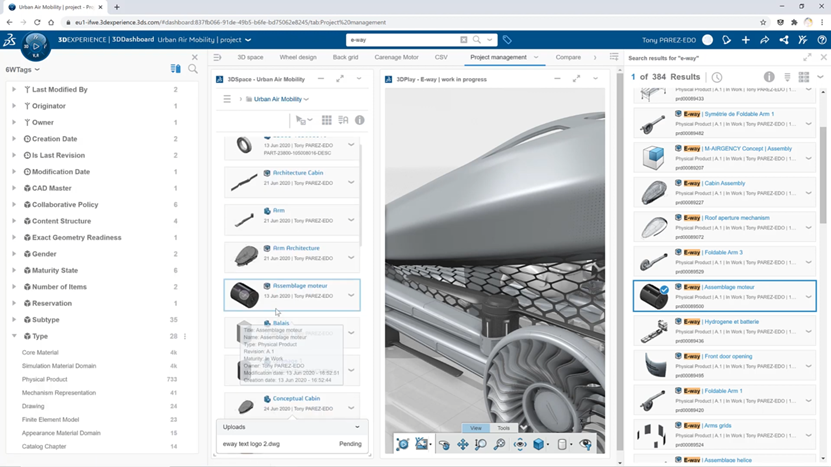Open Conceptual Cabin link

pyautogui.click(x=296, y=399)
